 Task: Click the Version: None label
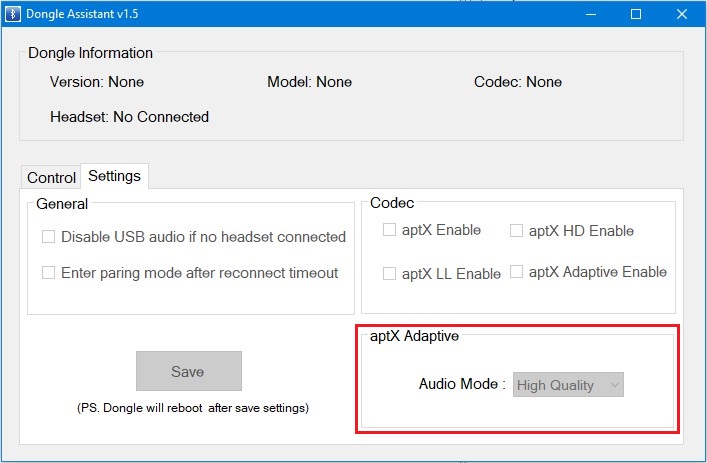pos(96,82)
